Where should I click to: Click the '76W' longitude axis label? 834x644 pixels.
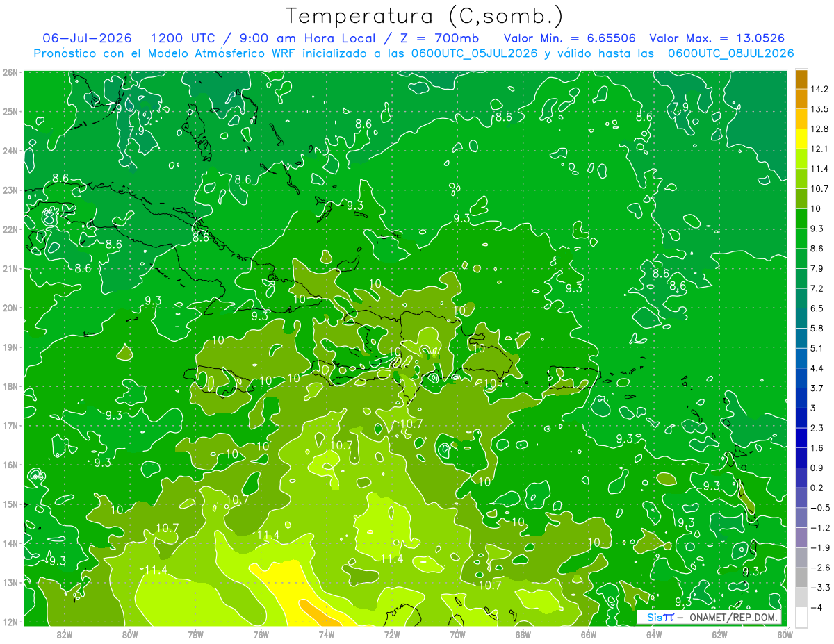(x=261, y=634)
